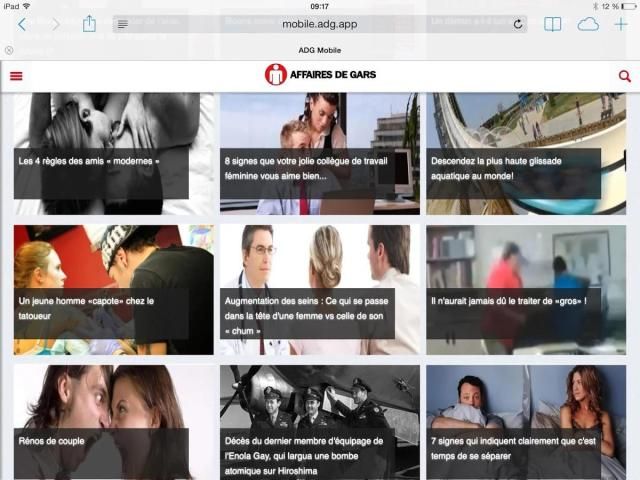The image size is (640, 480).
Task: Open the Augmentation des seins article
Action: coord(320,290)
